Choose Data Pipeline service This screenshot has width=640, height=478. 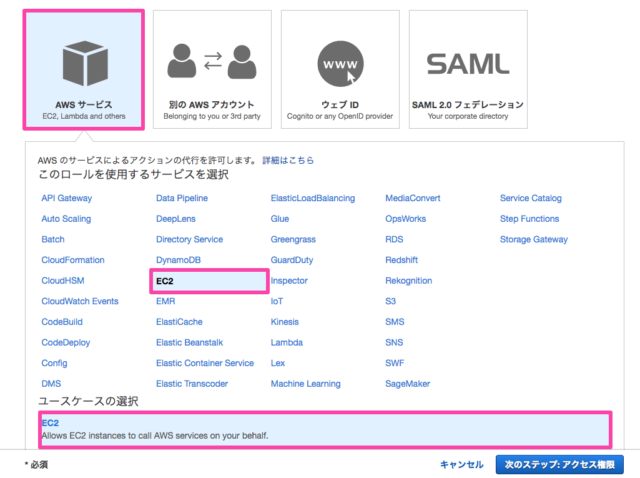pyautogui.click(x=182, y=198)
